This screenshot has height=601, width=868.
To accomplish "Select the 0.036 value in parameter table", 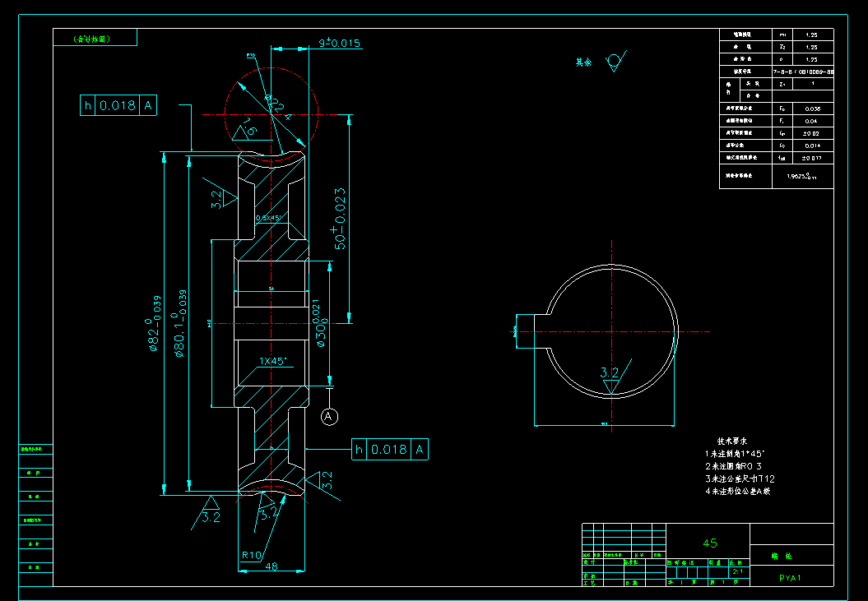I will point(813,109).
